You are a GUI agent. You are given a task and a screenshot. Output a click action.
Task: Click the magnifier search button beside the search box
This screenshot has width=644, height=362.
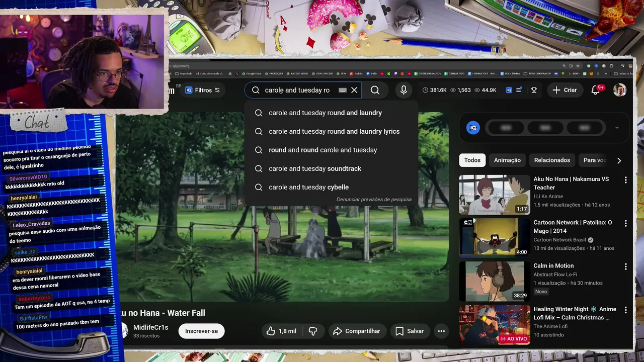tap(375, 90)
